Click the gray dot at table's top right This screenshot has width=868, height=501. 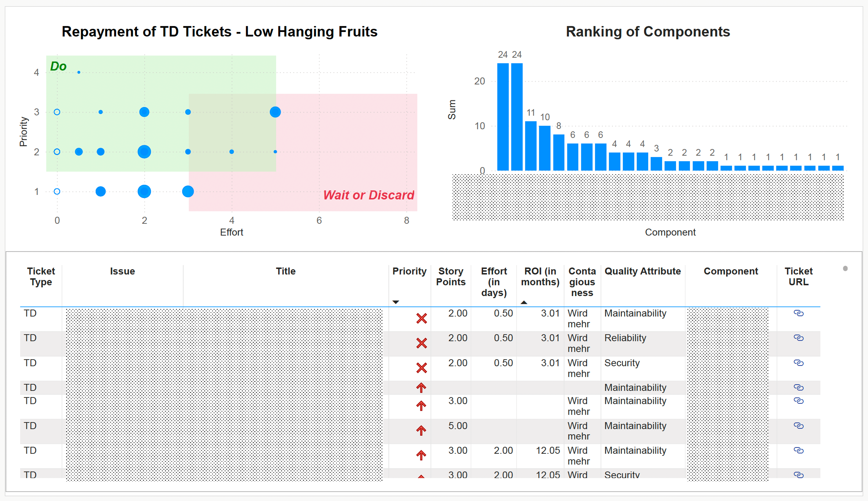pos(845,268)
